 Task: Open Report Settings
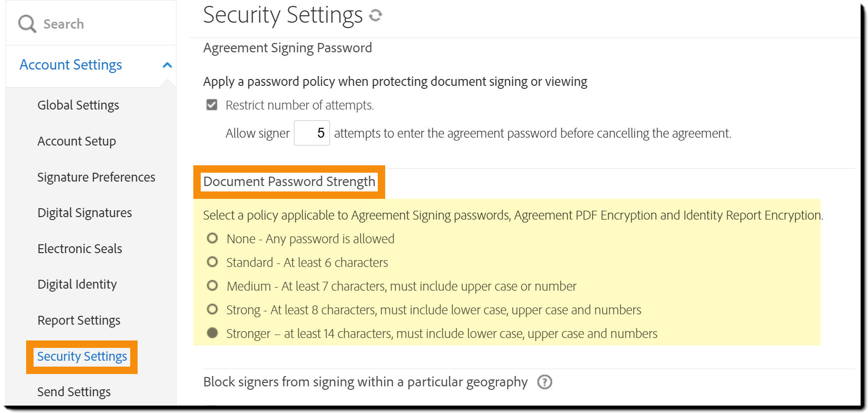click(x=78, y=320)
